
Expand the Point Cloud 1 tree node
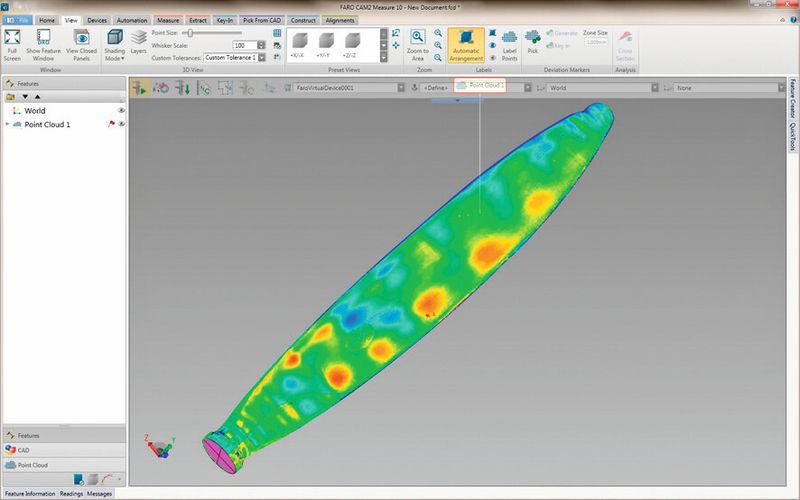click(7, 124)
